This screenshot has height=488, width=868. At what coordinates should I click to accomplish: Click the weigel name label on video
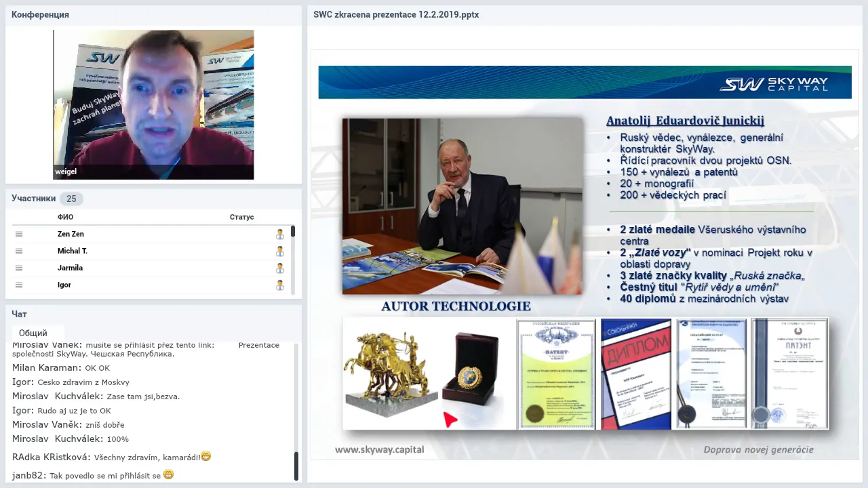[x=66, y=172]
